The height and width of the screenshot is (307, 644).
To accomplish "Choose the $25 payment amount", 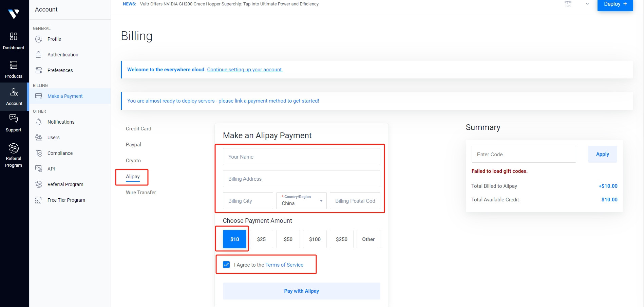I will [261, 239].
